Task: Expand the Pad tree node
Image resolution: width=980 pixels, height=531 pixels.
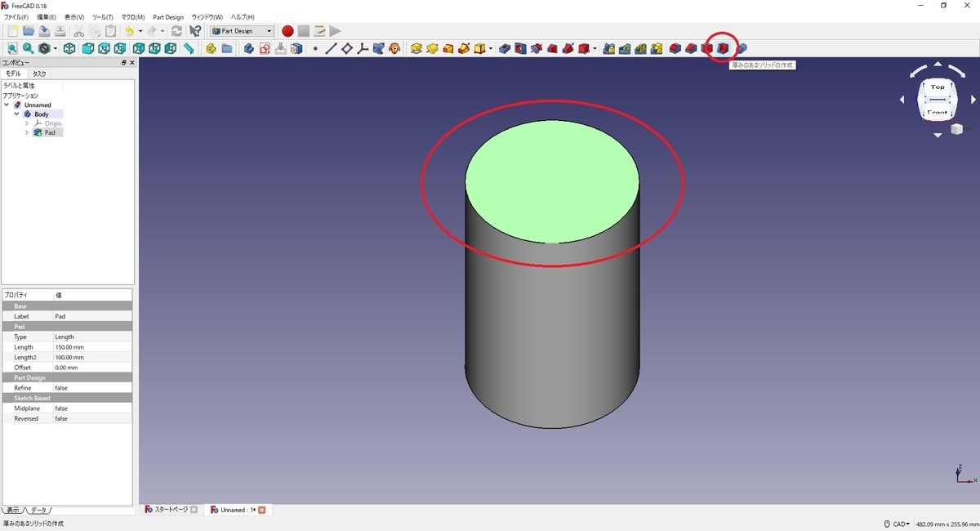Action: 27,132
